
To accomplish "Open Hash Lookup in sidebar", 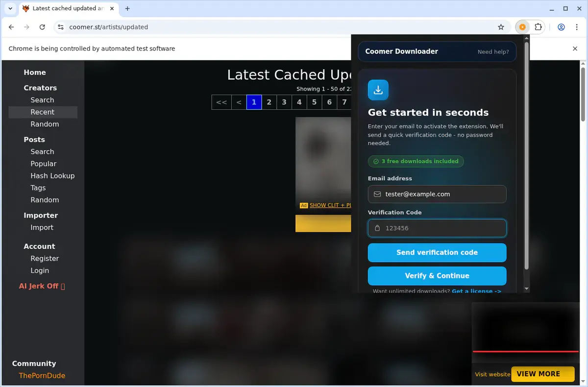I will [52, 176].
